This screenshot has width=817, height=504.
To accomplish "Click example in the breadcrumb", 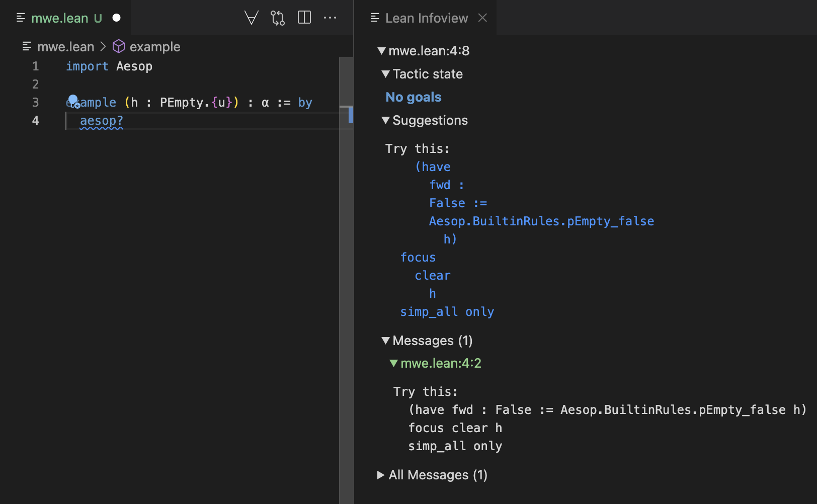I will tap(155, 47).
